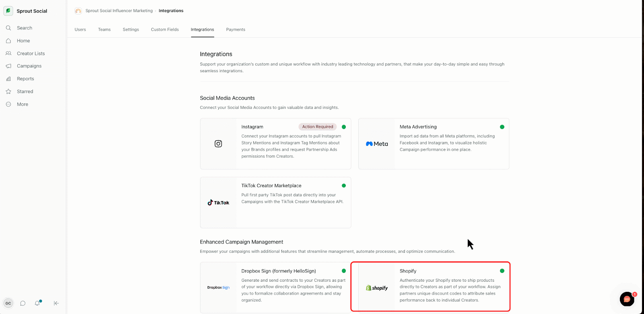Click the Starred star icon
644x314 pixels.
click(8, 91)
